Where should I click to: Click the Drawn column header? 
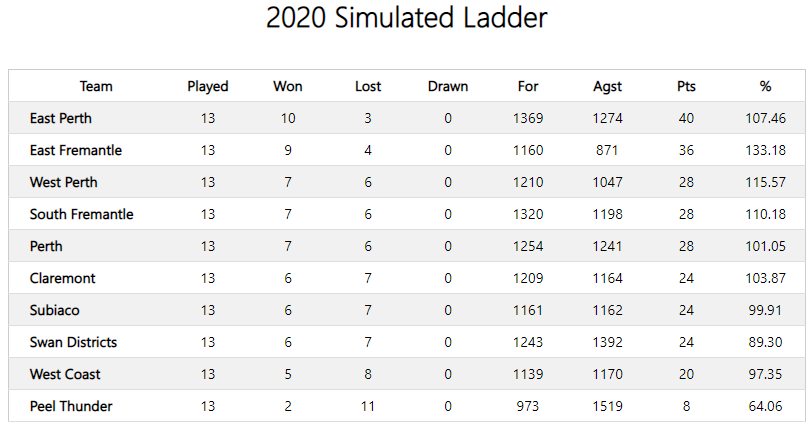448,86
